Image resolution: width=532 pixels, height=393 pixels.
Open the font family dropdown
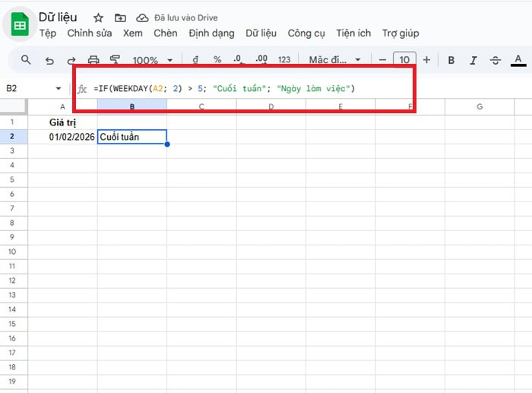tap(336, 60)
